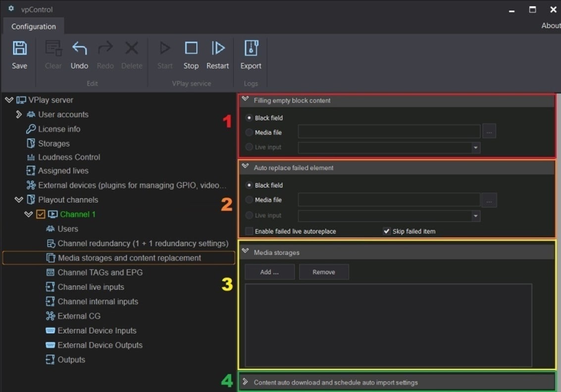Screen dimensions: 561x392
Task: Restart the VPlay service
Action: pyautogui.click(x=217, y=49)
